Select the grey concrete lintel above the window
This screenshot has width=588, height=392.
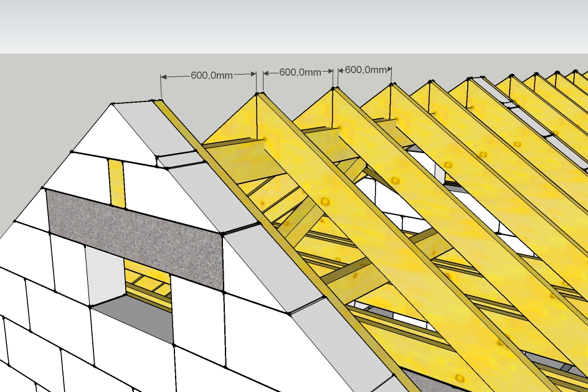coord(135,240)
